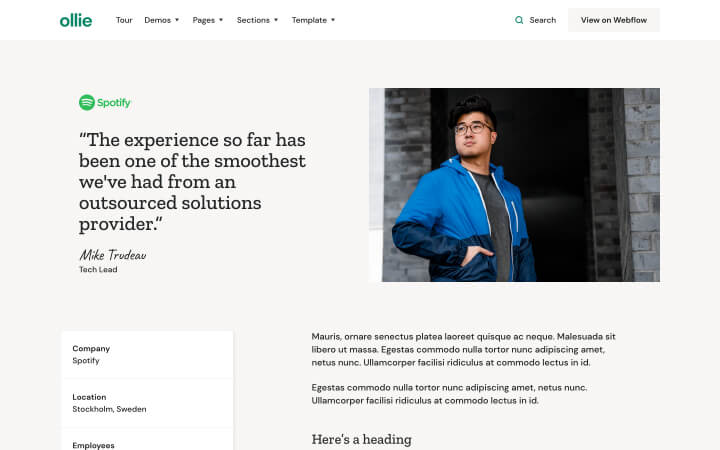720x450 pixels.
Task: Open the Tour page link
Action: (x=124, y=20)
